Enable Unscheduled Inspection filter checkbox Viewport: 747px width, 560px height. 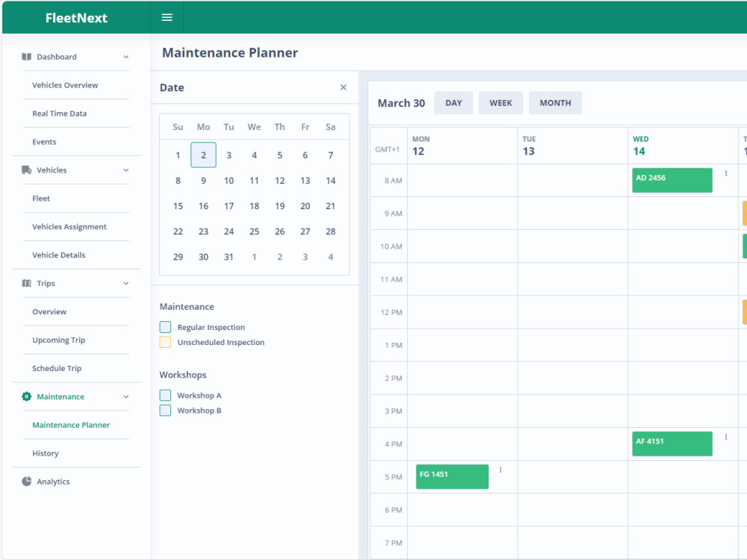[165, 342]
